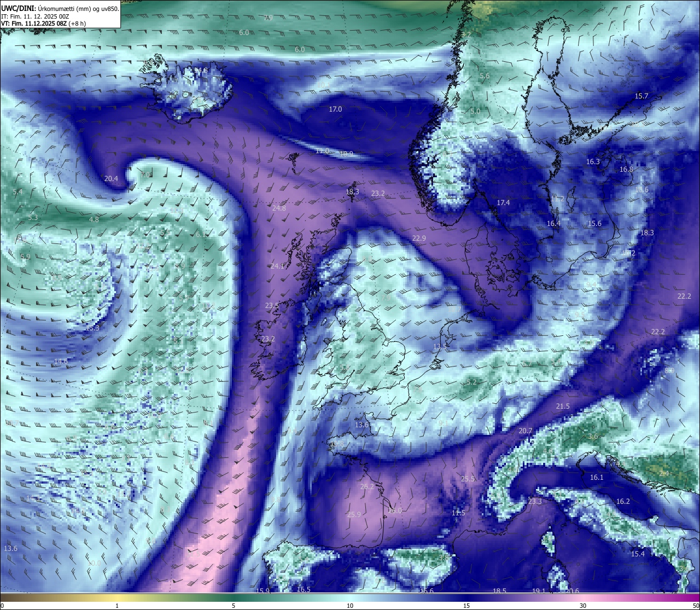Click the 15.7 value over Finland
This screenshot has width=700, height=610.
pos(641,96)
